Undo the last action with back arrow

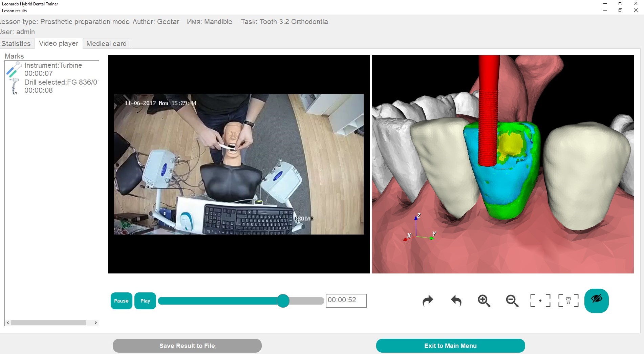pos(456,301)
